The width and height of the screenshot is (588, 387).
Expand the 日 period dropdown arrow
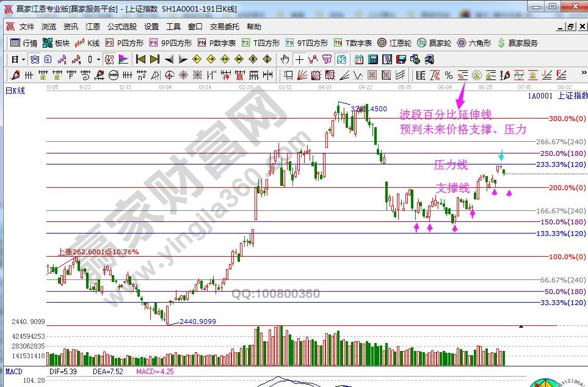pyautogui.click(x=23, y=59)
